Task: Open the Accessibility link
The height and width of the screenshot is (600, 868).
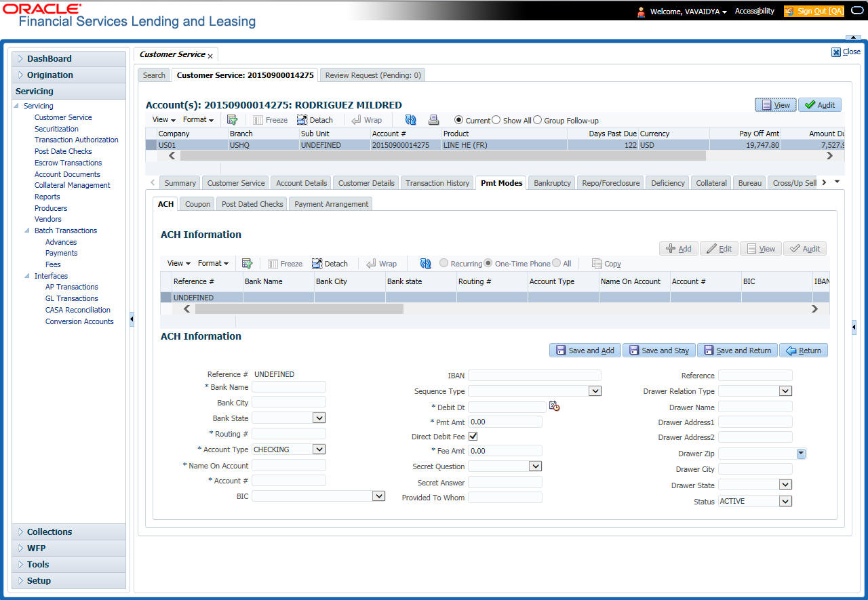Action: [x=755, y=11]
